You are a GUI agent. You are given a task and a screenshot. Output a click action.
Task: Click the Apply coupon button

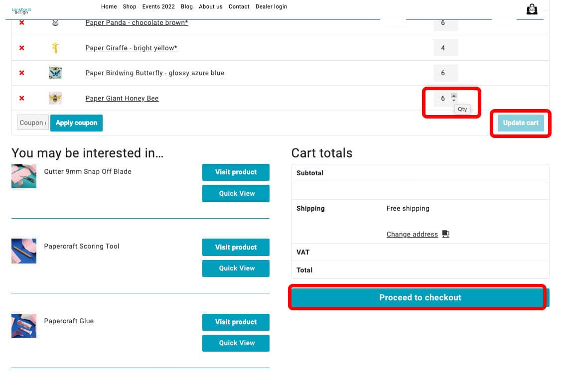pos(76,123)
